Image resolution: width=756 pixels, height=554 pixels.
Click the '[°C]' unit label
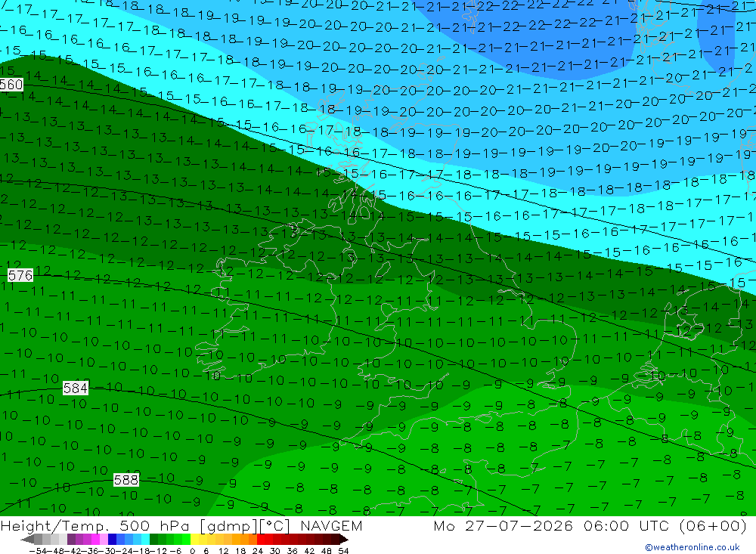click(275, 526)
